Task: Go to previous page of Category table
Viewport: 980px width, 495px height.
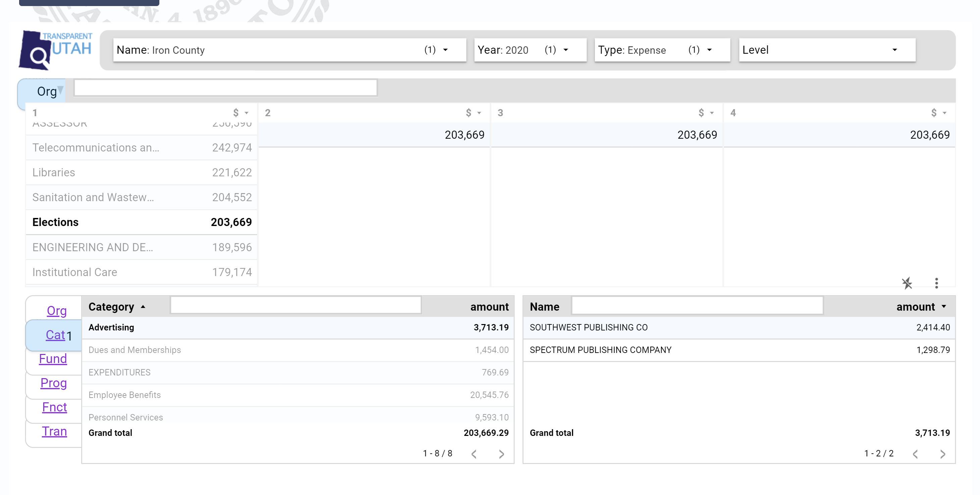Action: [474, 454]
